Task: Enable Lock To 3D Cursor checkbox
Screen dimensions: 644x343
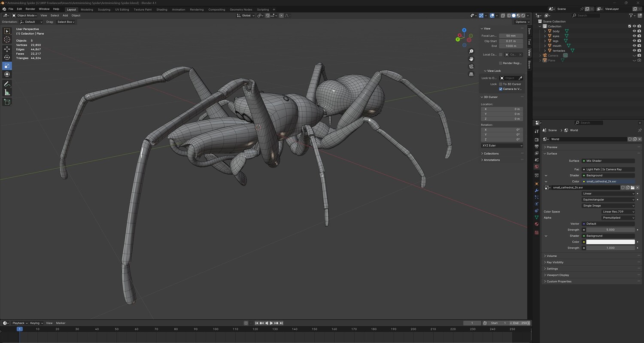Action: [501, 84]
